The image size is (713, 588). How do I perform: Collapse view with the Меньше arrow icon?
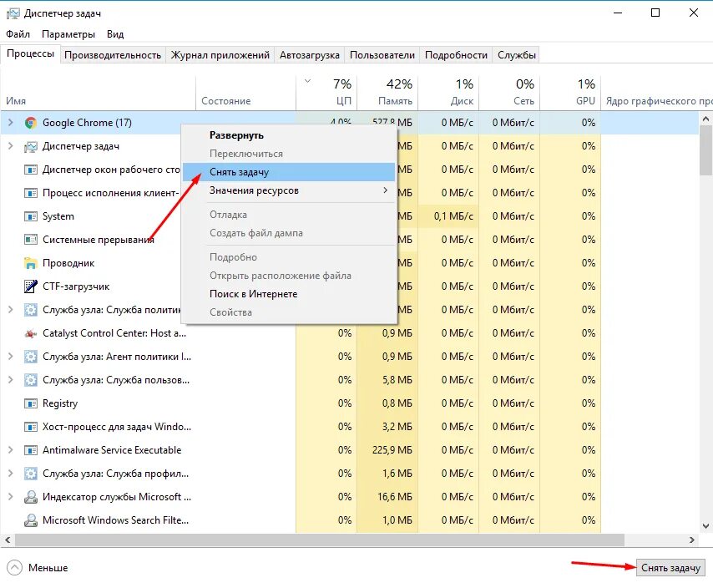coord(14,567)
